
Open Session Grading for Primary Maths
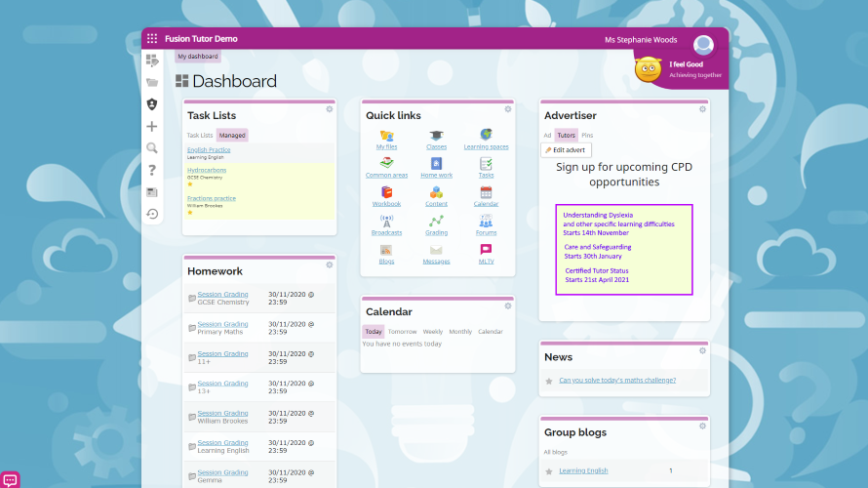[x=222, y=324]
